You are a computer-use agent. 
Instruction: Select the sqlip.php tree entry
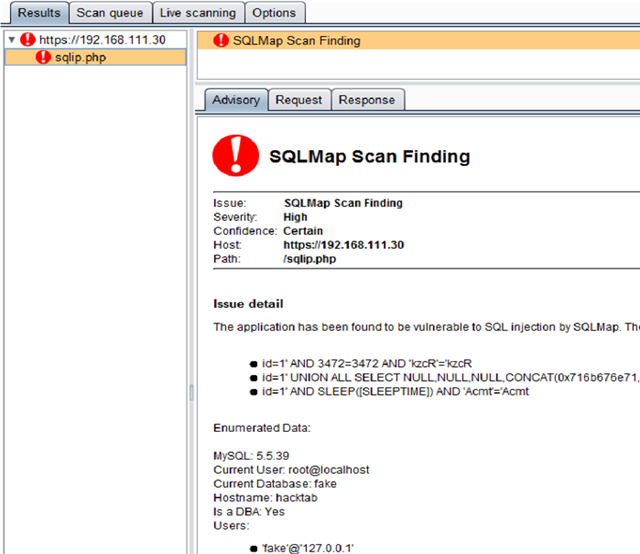pos(95,57)
